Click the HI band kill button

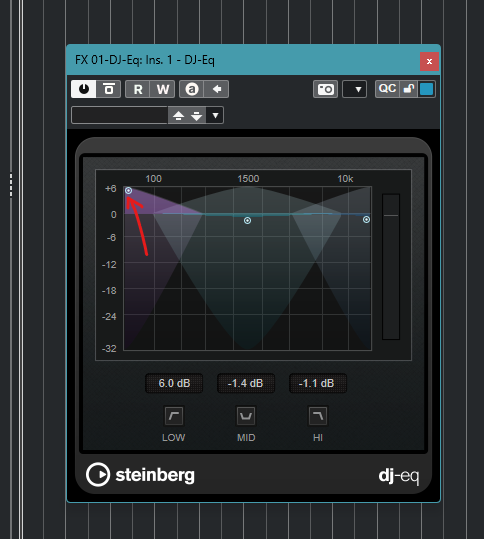pos(318,416)
